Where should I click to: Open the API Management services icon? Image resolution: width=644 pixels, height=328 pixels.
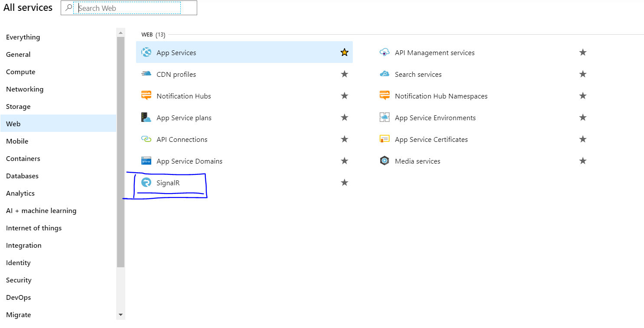click(384, 52)
